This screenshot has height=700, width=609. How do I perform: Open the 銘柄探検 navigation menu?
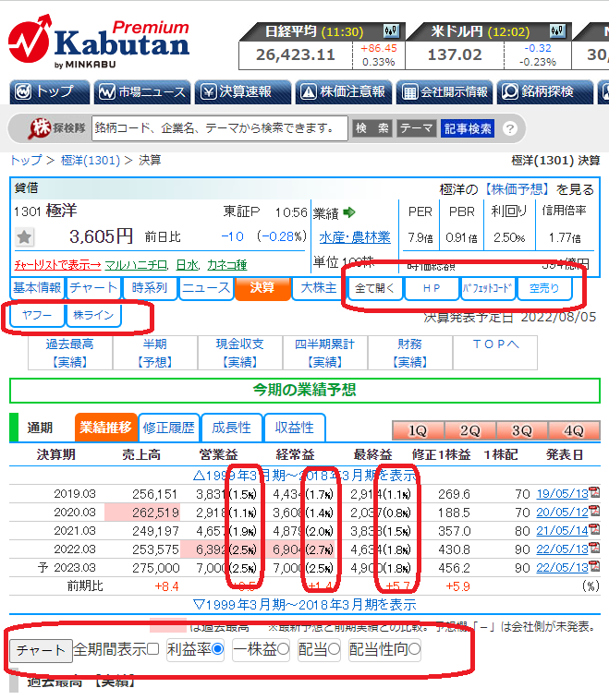[x=545, y=92]
